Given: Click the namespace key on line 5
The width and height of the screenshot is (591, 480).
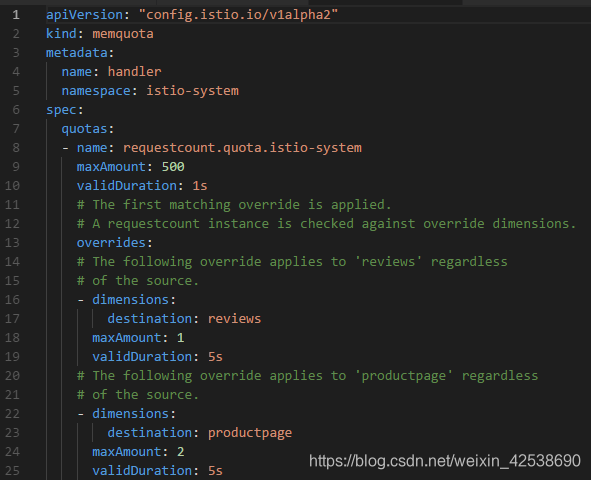Looking at the screenshot, I should pos(96,91).
